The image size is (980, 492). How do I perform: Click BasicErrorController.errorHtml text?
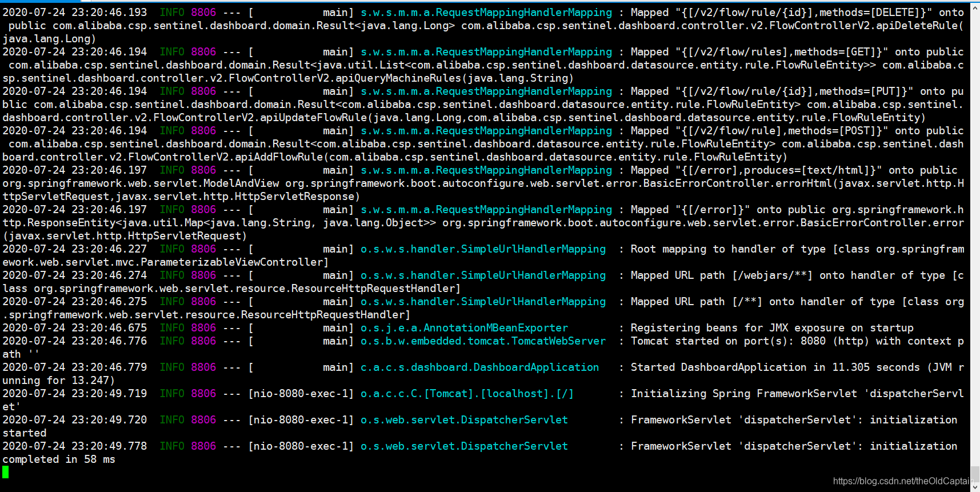[x=738, y=183]
